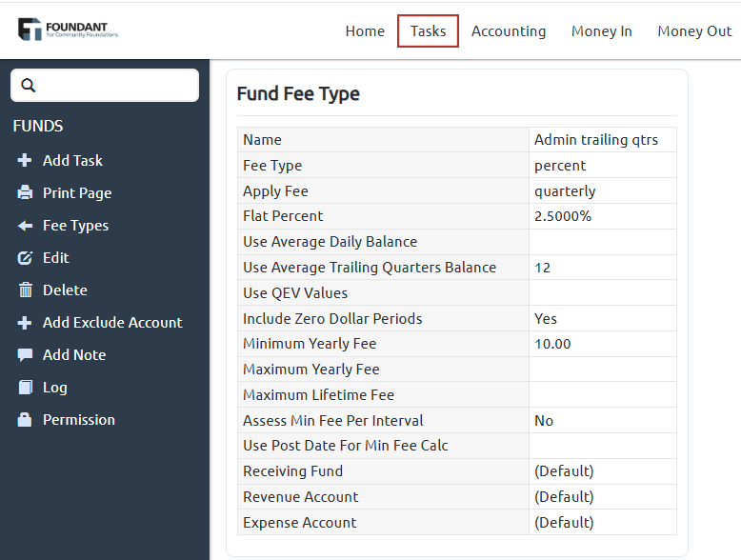Go back to Fee Types
Screen dimensions: 741x560
tap(75, 226)
